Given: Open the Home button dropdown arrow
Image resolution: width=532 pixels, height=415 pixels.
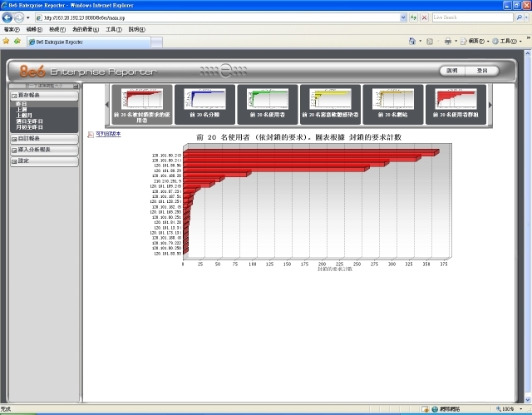Looking at the screenshot, I should click(x=421, y=41).
